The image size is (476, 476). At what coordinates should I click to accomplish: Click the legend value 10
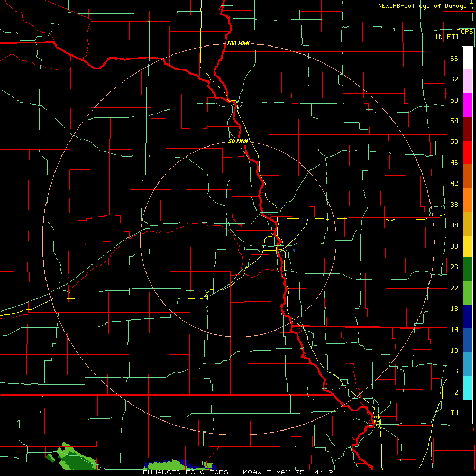pyautogui.click(x=454, y=350)
